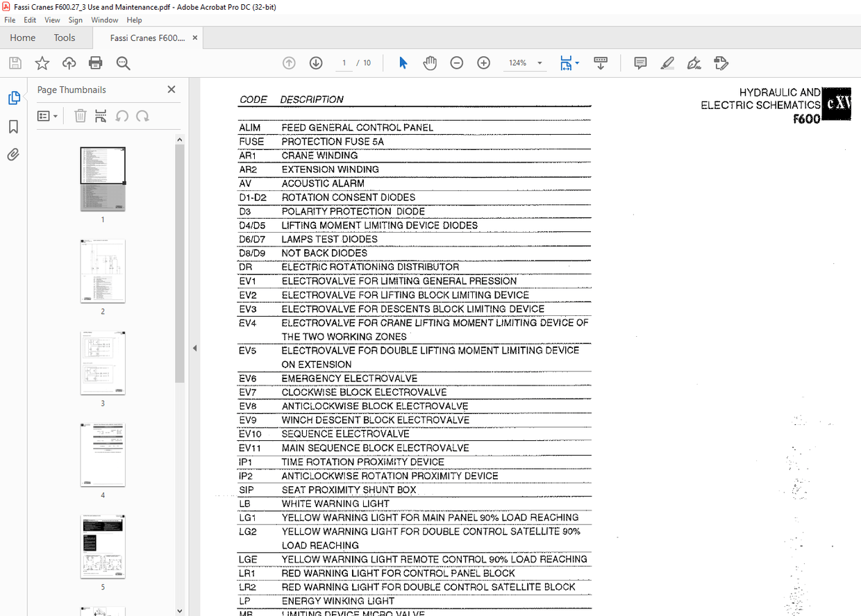This screenshot has width=861, height=616.
Task: Open the Bookmarks panel
Action: click(14, 125)
